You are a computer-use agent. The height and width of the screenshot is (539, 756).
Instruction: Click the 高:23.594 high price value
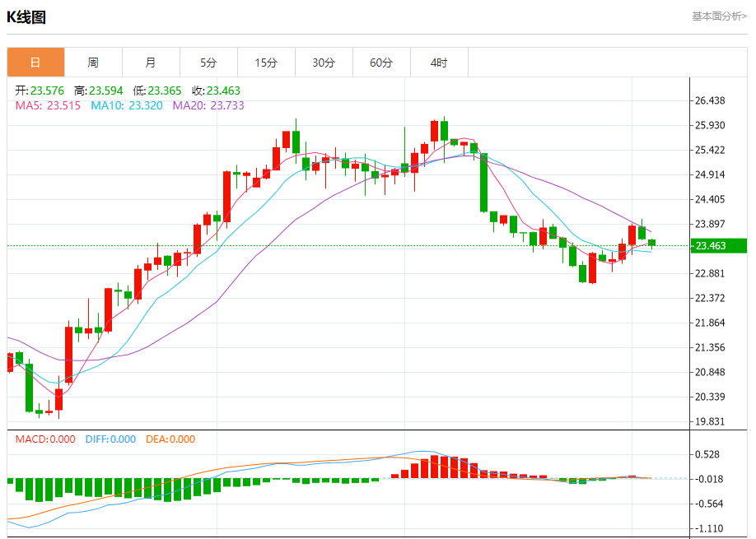[x=98, y=91]
